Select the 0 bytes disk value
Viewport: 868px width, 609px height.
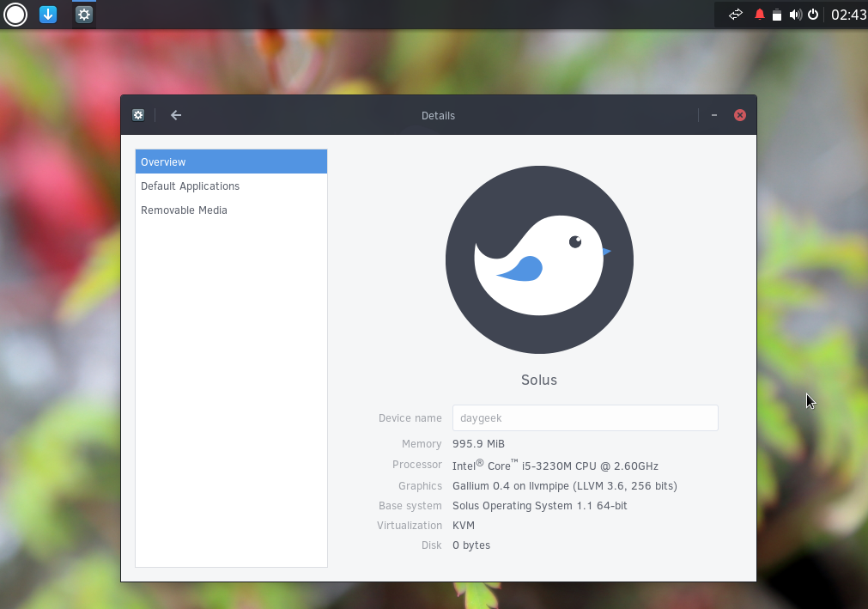(x=471, y=545)
